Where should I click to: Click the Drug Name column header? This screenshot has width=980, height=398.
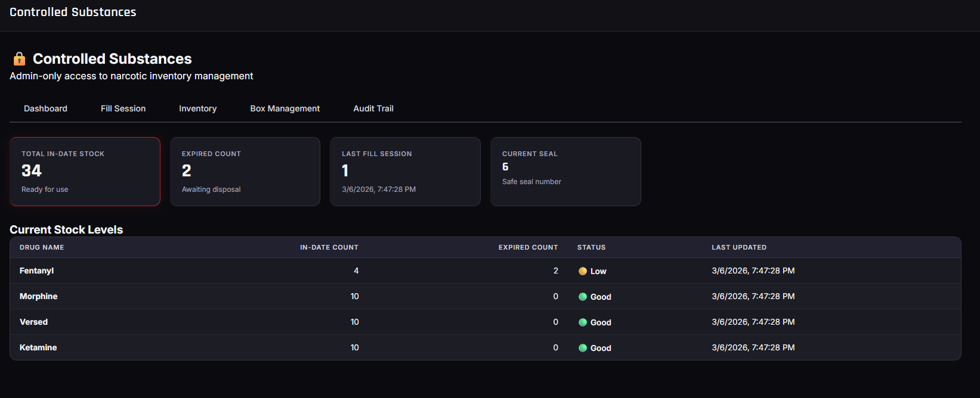pyautogui.click(x=42, y=247)
